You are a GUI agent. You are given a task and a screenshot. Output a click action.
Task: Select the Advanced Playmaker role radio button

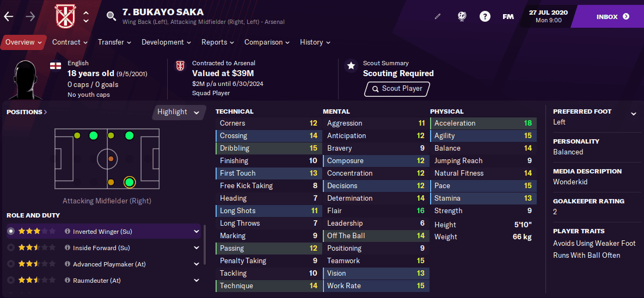coord(10,264)
